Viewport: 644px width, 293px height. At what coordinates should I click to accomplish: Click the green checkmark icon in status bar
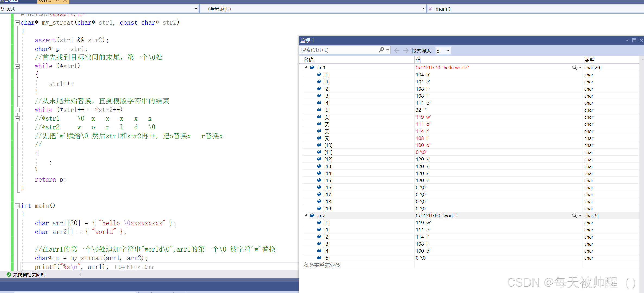point(8,275)
